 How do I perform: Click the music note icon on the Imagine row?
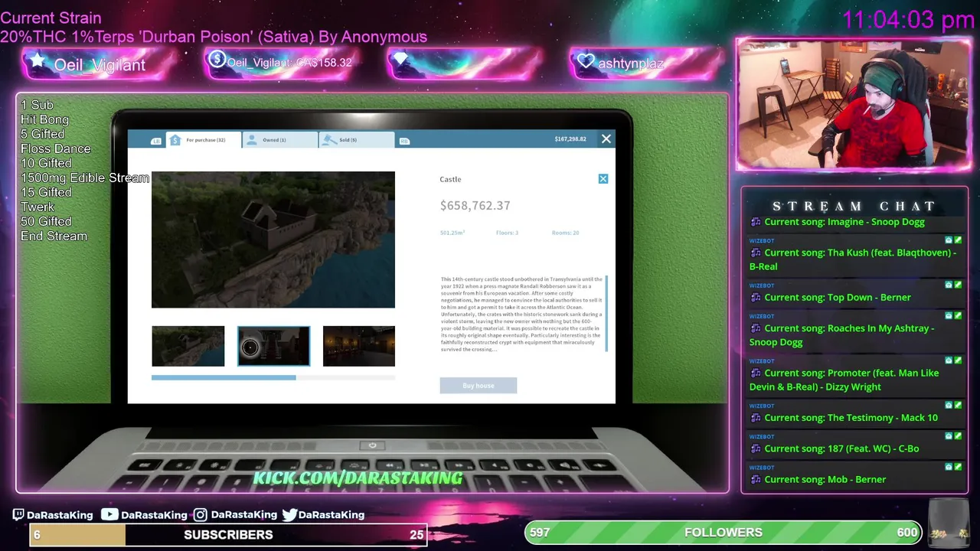(756, 222)
